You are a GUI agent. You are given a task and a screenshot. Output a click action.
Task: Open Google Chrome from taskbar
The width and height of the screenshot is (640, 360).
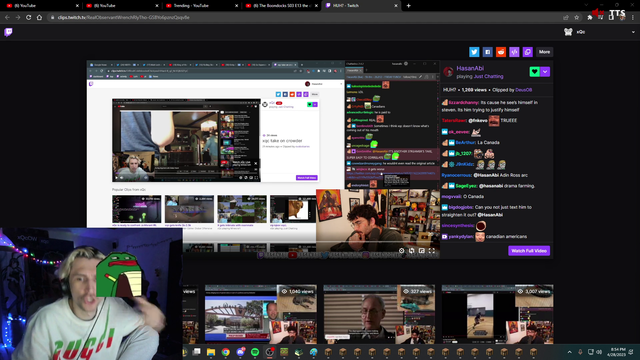226,352
